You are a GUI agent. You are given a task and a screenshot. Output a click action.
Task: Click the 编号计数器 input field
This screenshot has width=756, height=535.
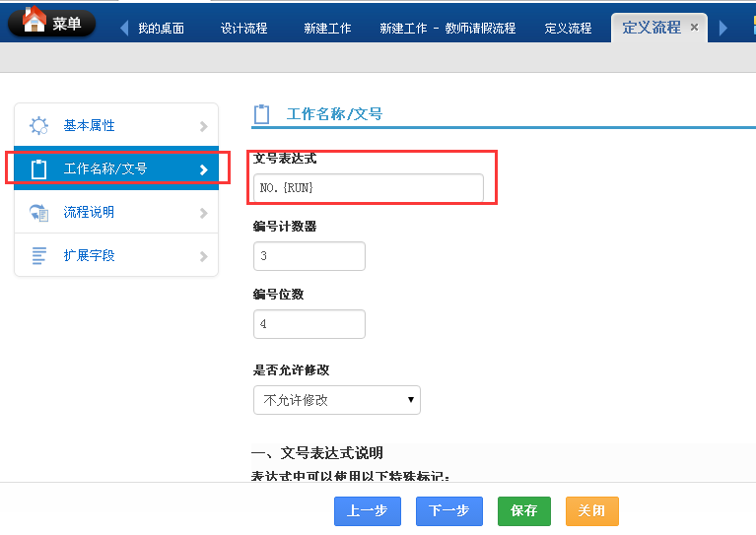309,256
